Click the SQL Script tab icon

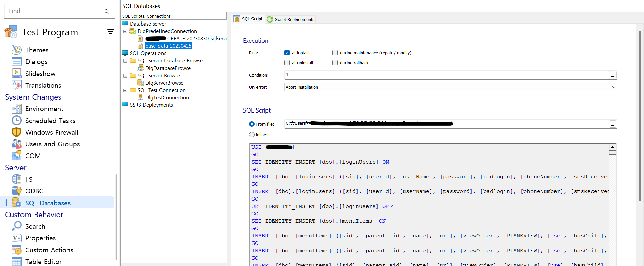[x=237, y=19]
